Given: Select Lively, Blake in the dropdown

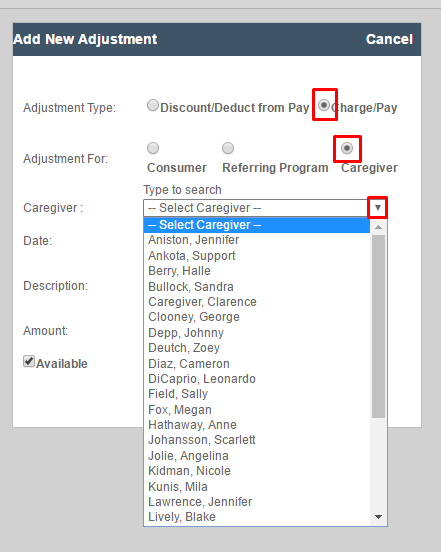Looking at the screenshot, I should pyautogui.click(x=257, y=517).
